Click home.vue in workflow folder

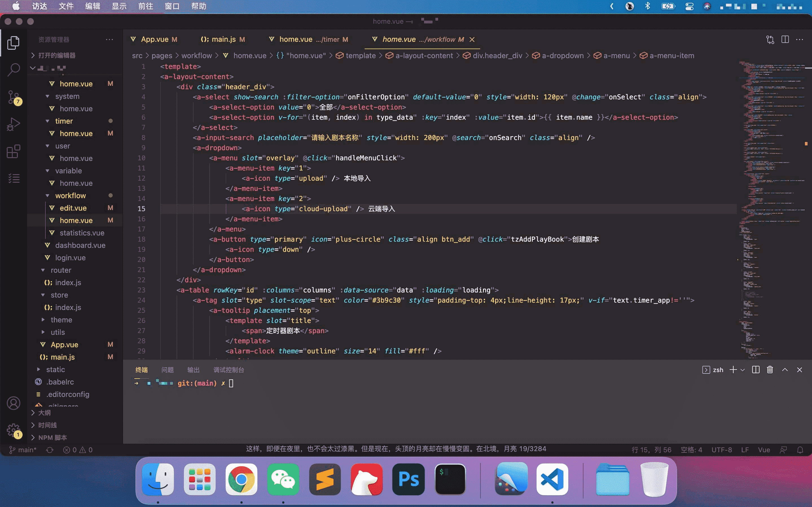coord(76,220)
